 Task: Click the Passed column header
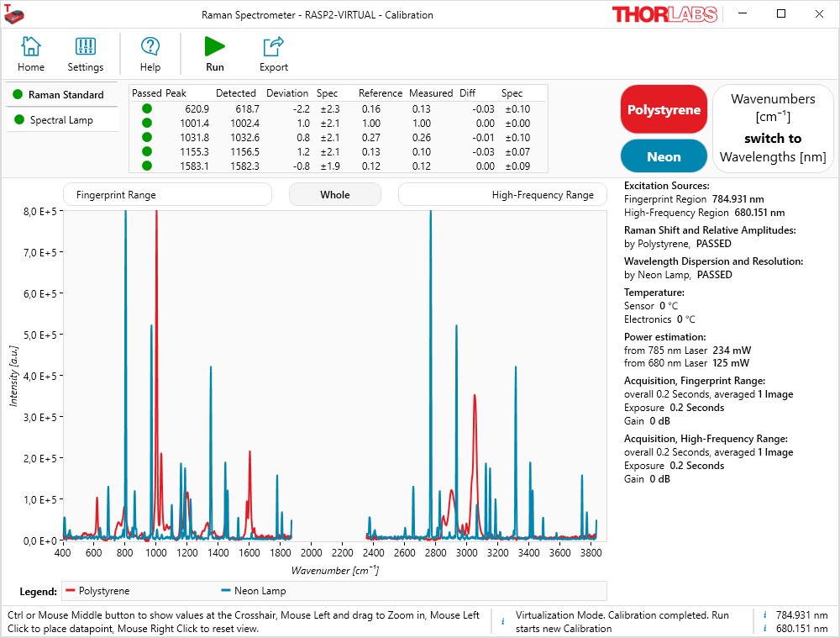(x=147, y=93)
